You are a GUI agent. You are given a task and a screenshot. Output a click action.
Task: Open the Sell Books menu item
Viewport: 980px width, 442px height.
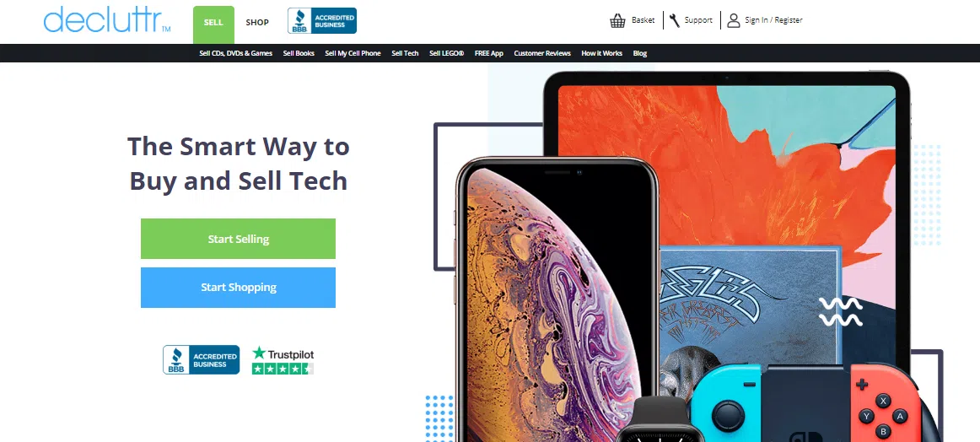[x=299, y=53]
